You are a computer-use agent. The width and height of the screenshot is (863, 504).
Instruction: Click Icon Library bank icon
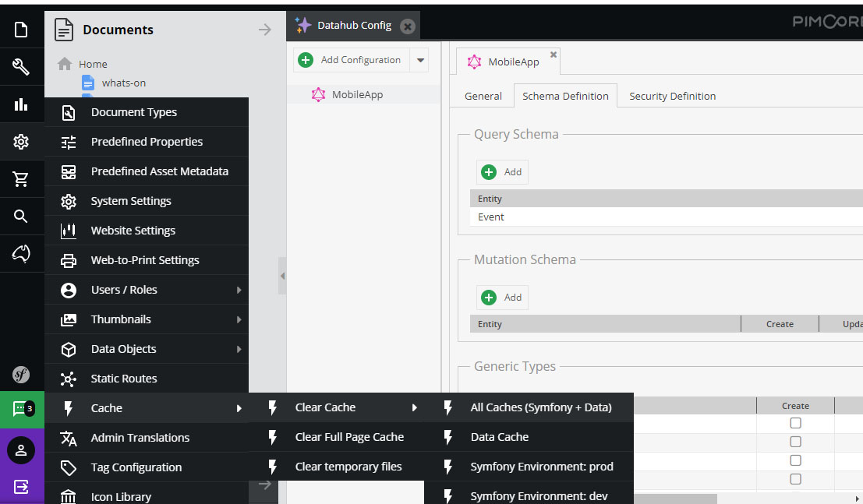69,496
